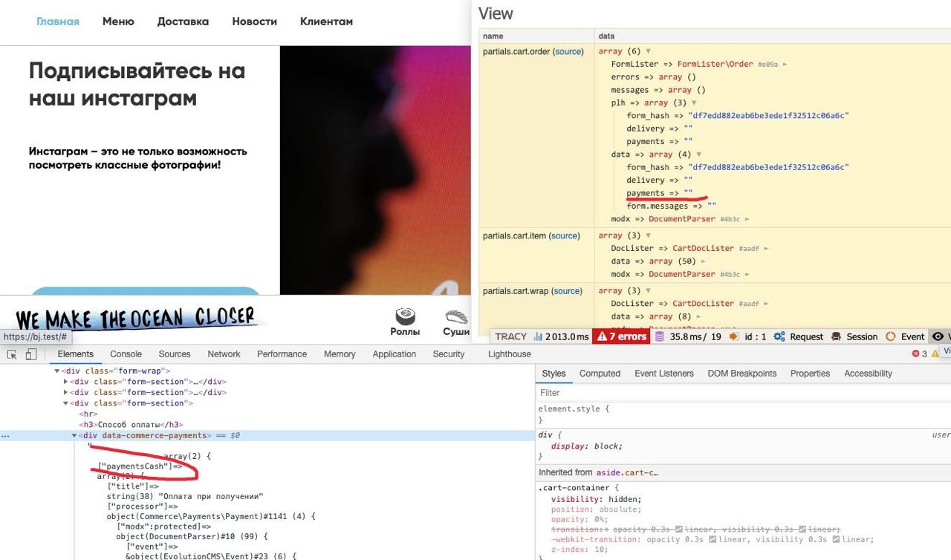Image resolution: width=951 pixels, height=560 pixels.
Task: Select the Security tab
Action: pos(449,354)
